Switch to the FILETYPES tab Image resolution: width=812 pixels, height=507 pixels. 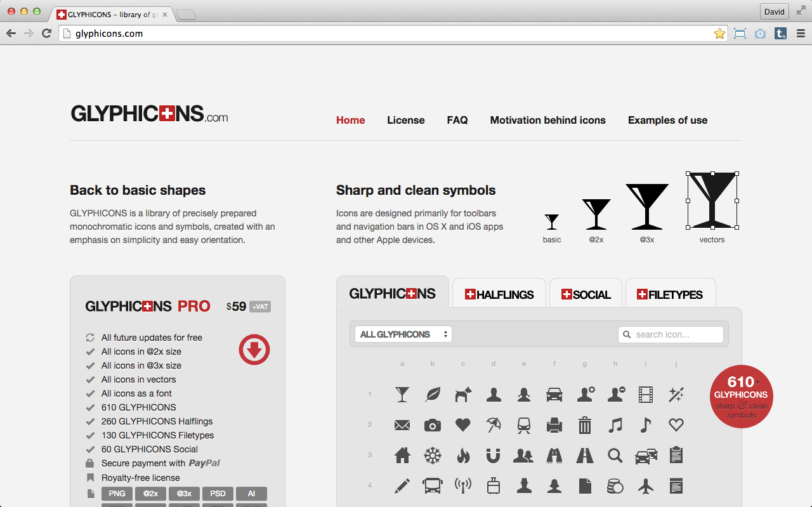pos(670,294)
